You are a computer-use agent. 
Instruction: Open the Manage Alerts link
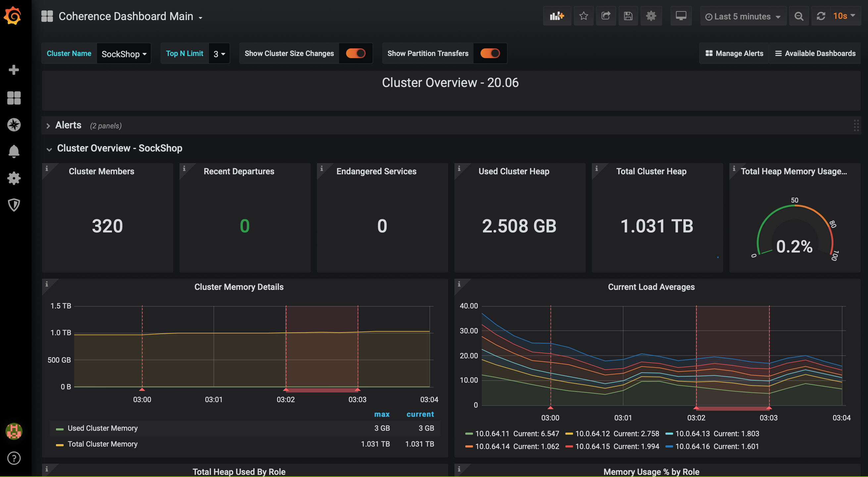click(734, 53)
